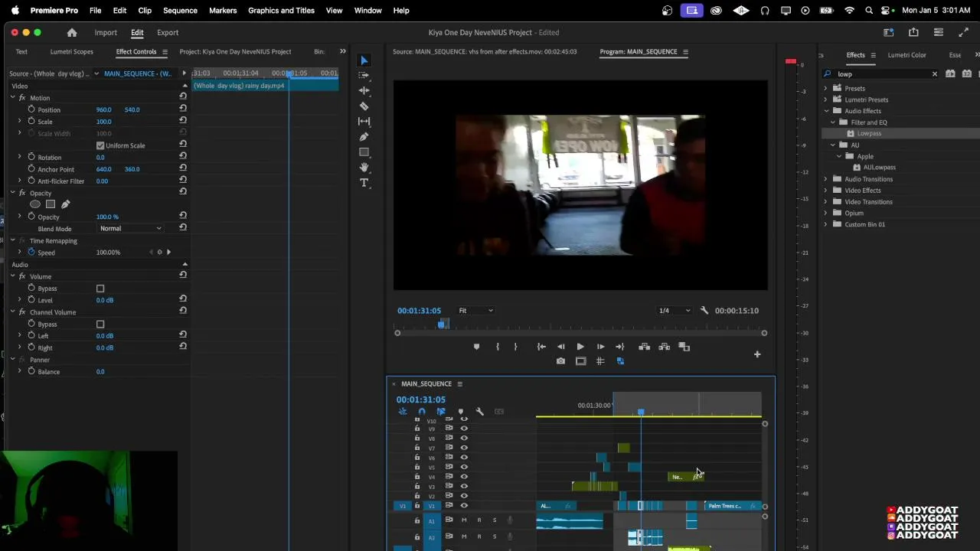980x551 pixels.
Task: Mute audio track A1
Action: (463, 520)
